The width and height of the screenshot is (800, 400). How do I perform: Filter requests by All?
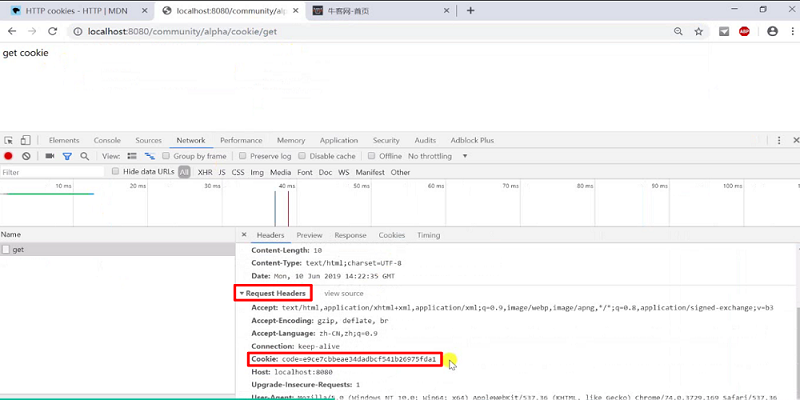pos(184,172)
